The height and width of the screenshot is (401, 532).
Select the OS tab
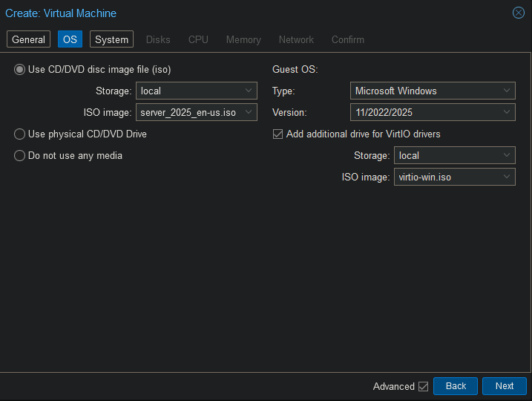click(70, 39)
